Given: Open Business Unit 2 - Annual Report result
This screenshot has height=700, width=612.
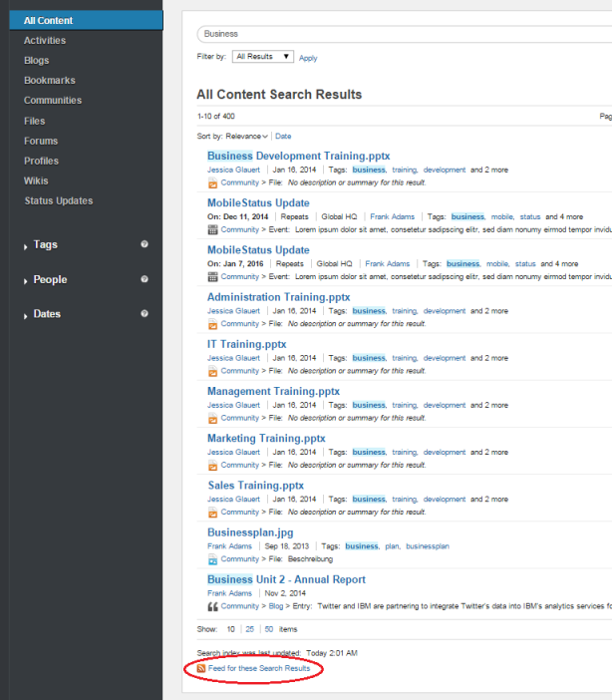Looking at the screenshot, I should click(x=286, y=579).
